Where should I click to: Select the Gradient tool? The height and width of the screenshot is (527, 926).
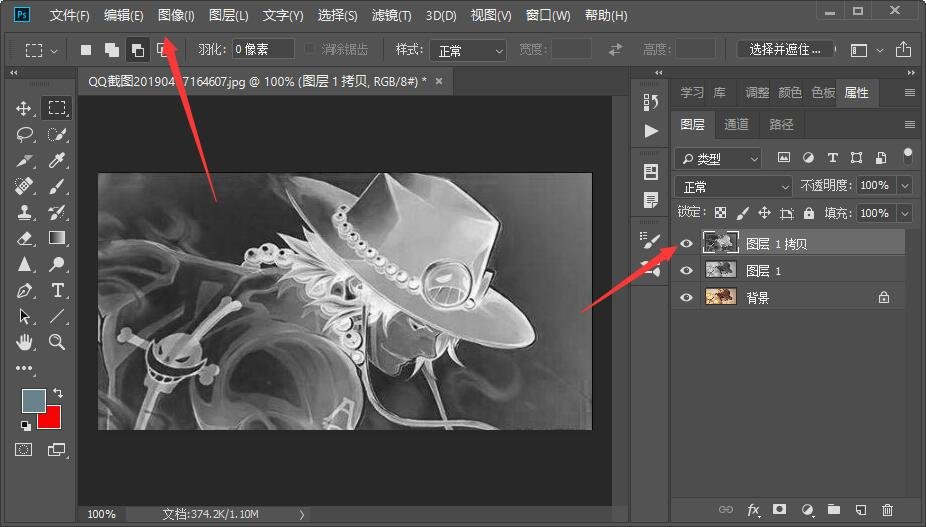pyautogui.click(x=57, y=238)
